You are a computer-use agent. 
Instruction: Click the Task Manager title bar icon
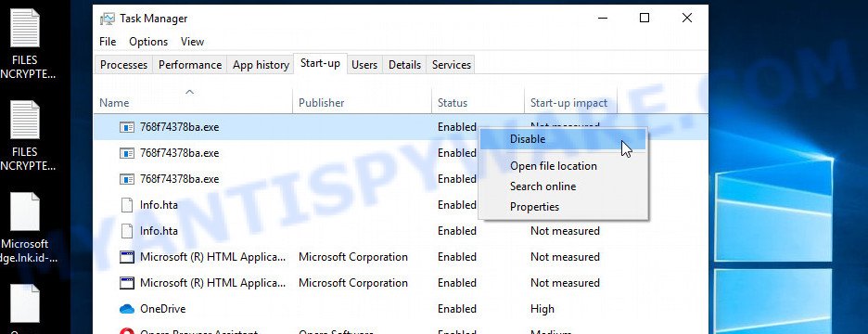(107, 19)
